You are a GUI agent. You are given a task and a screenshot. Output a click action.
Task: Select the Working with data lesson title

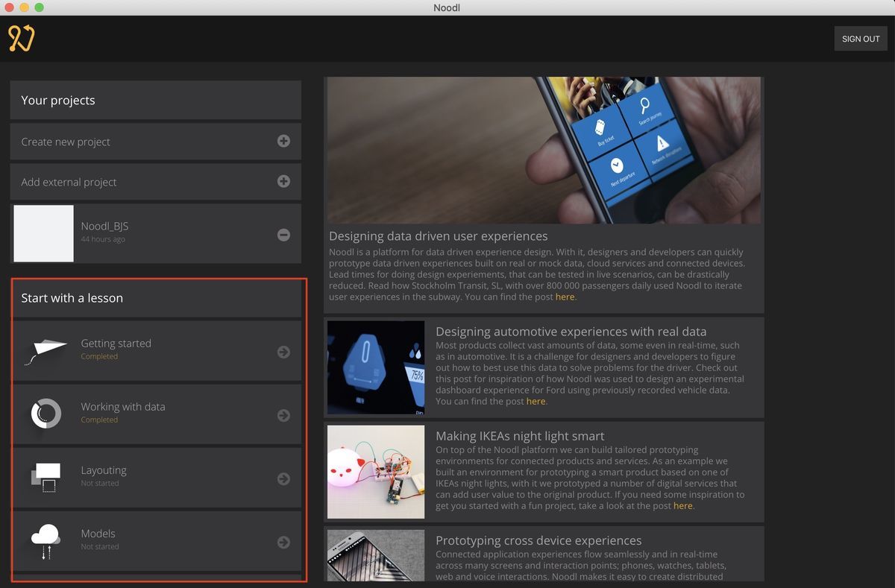click(x=123, y=407)
